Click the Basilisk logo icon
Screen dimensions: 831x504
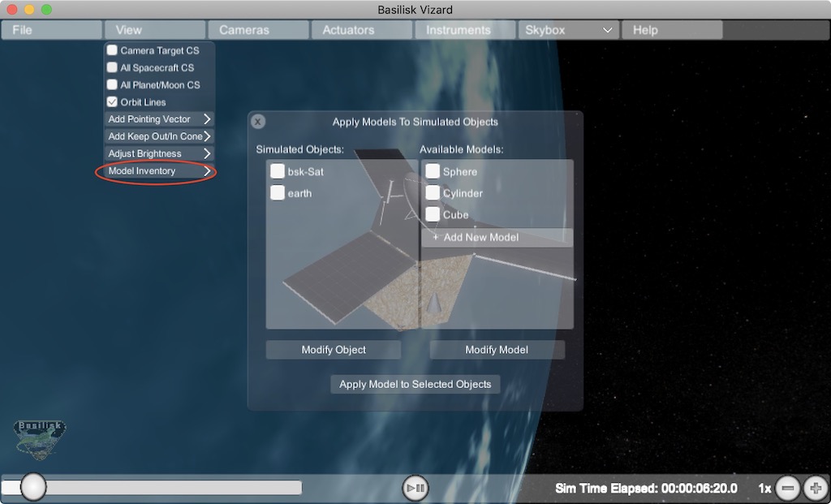(40, 439)
